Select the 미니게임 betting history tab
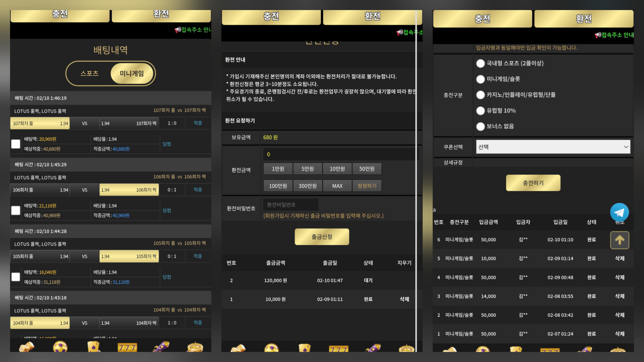Screen dimensions: 644x362 tap(132, 73)
